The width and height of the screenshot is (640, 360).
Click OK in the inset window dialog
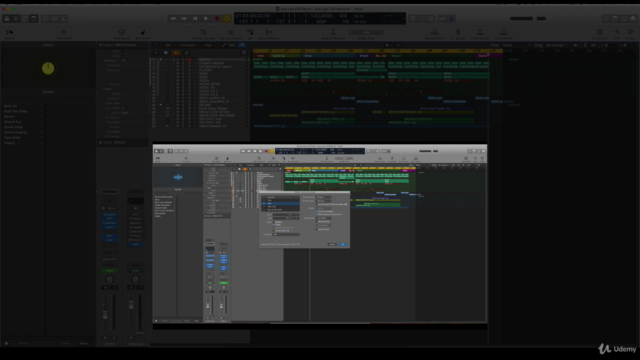tap(343, 244)
